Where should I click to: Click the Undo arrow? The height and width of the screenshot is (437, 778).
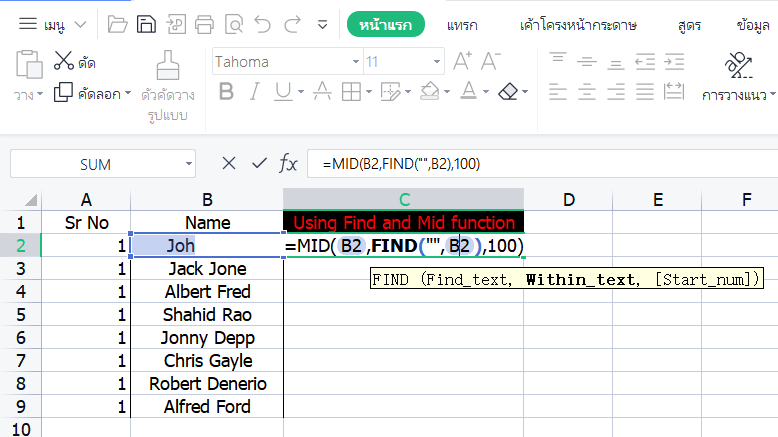tap(263, 24)
